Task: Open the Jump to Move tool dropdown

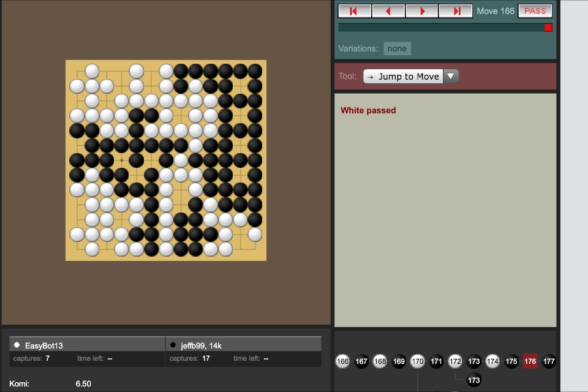Action: [410, 77]
